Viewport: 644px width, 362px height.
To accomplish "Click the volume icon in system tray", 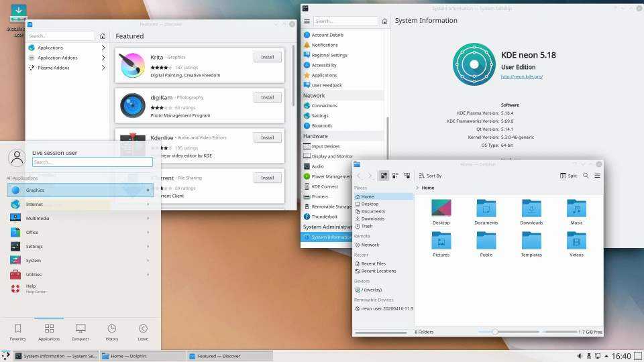I will [579, 355].
